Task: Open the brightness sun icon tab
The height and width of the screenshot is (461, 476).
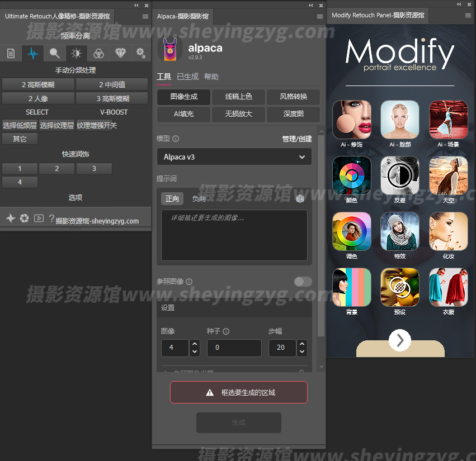Action: [x=77, y=54]
